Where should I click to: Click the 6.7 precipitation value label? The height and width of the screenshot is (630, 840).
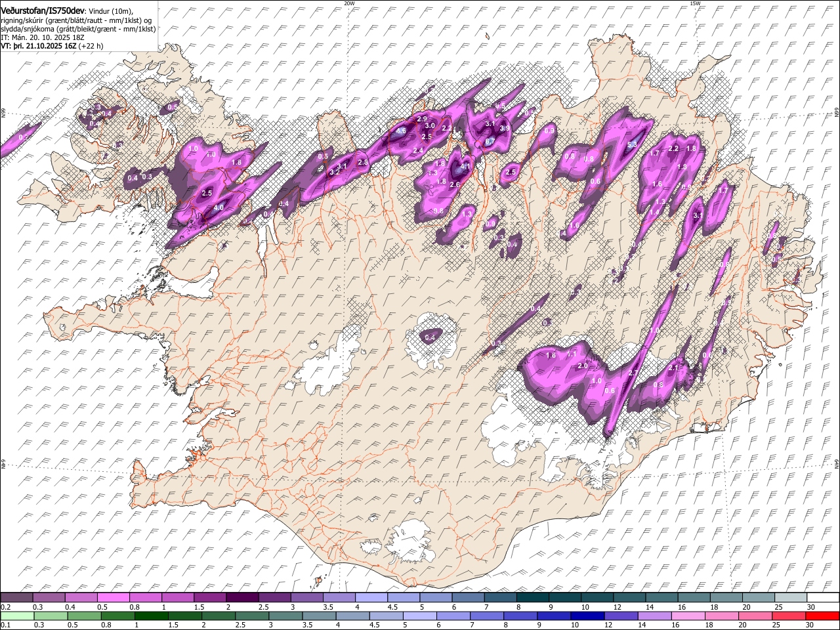(x=490, y=141)
